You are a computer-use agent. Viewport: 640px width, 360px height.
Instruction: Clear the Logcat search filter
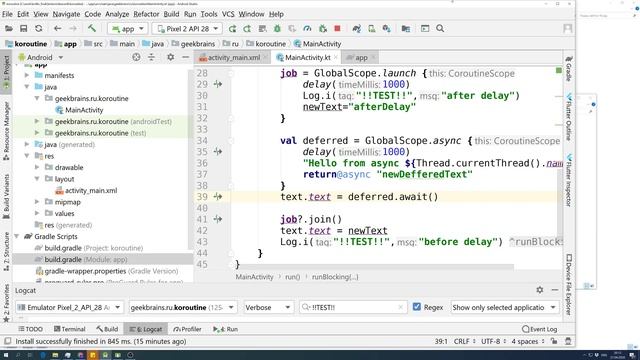400,307
